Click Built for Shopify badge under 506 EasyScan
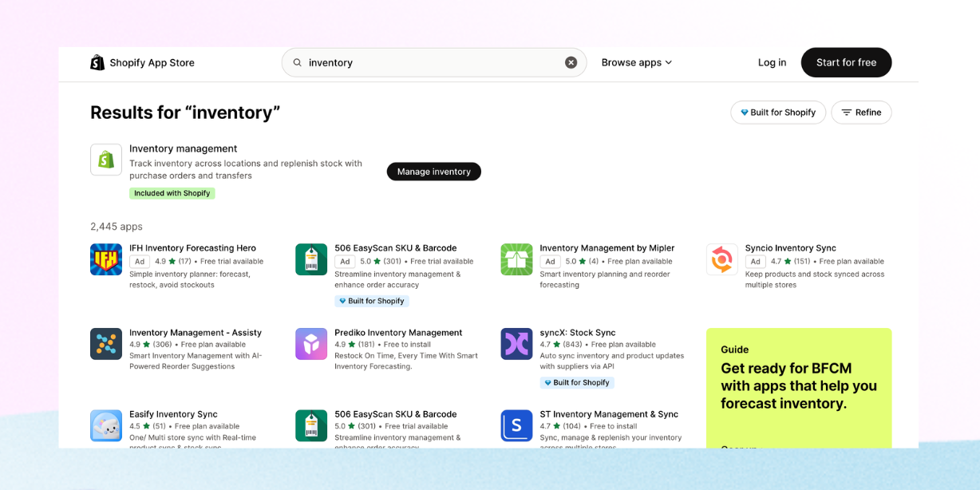 372,301
